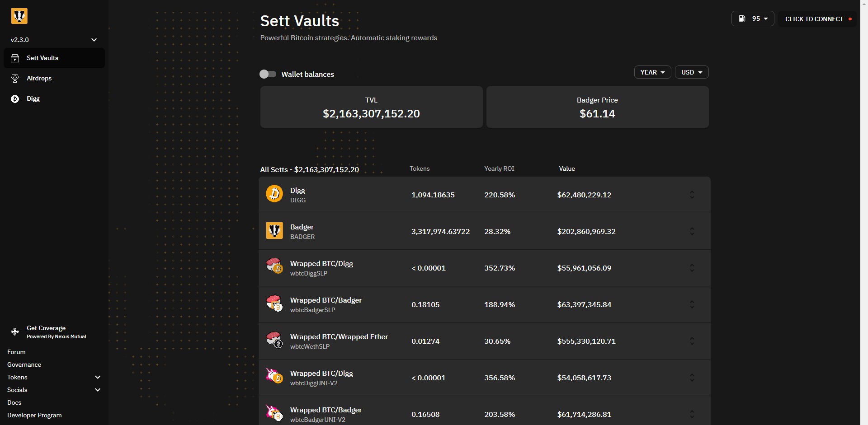
Task: Click the Badger token icon in its row
Action: (274, 231)
